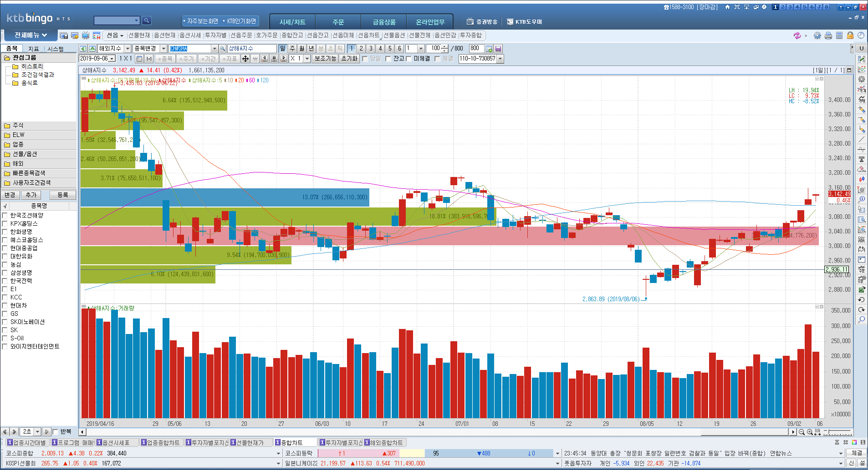Click the zoom out magnifier at chart bottom

tap(802, 432)
